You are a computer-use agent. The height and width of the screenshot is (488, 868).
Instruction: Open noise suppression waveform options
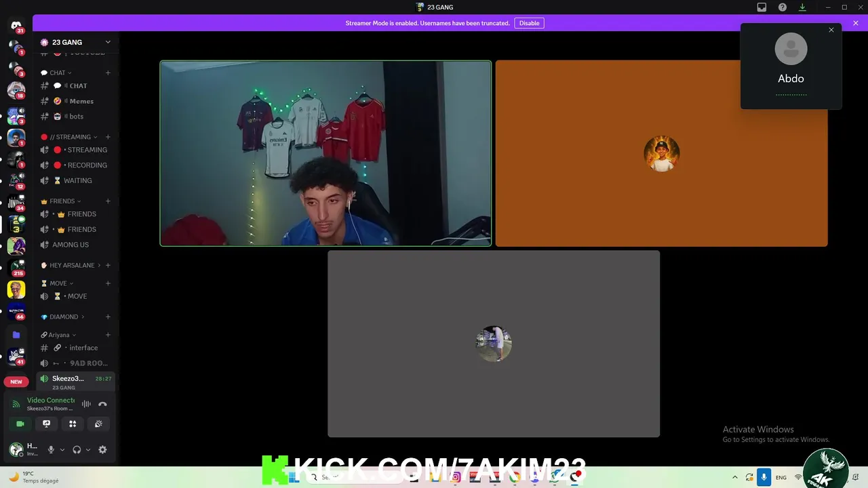point(86,404)
